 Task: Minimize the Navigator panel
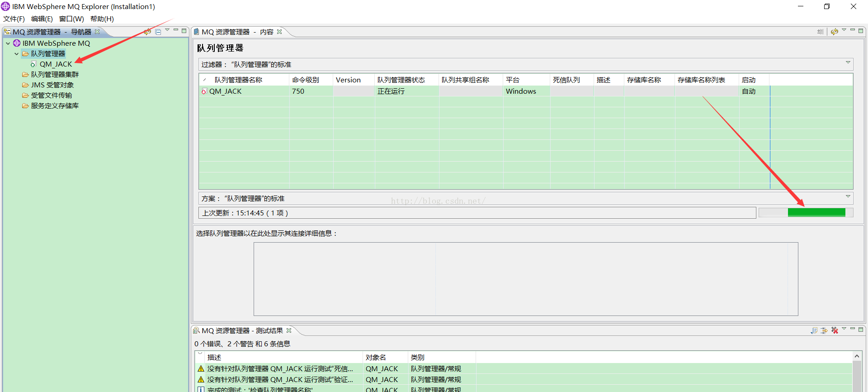pos(176,30)
